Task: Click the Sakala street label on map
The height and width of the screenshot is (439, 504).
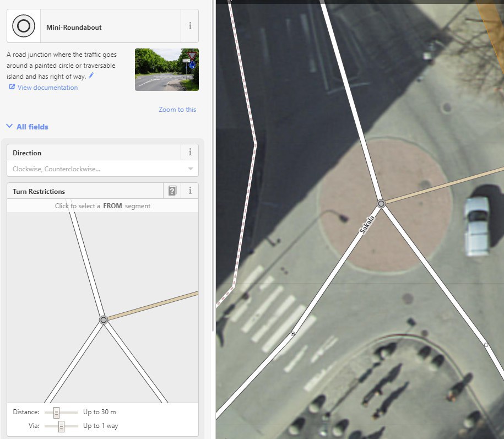Action: [367, 225]
